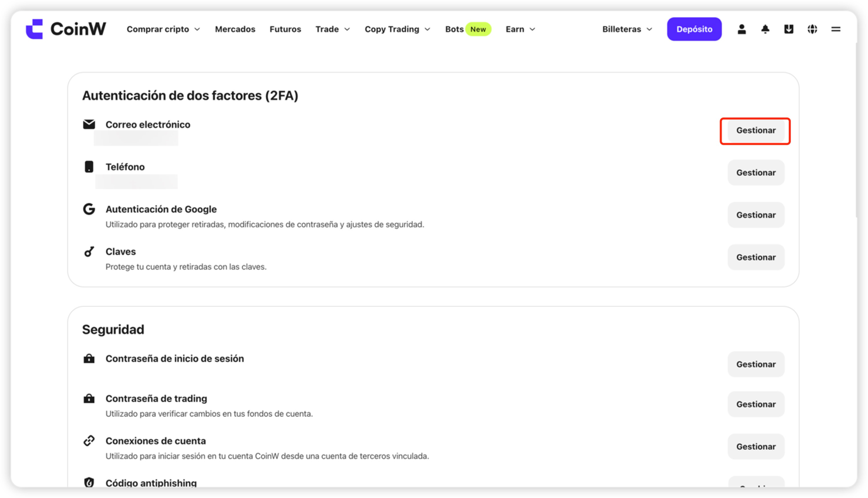This screenshot has height=498, width=868.
Task: Click the Google authentication G icon
Action: (89, 209)
